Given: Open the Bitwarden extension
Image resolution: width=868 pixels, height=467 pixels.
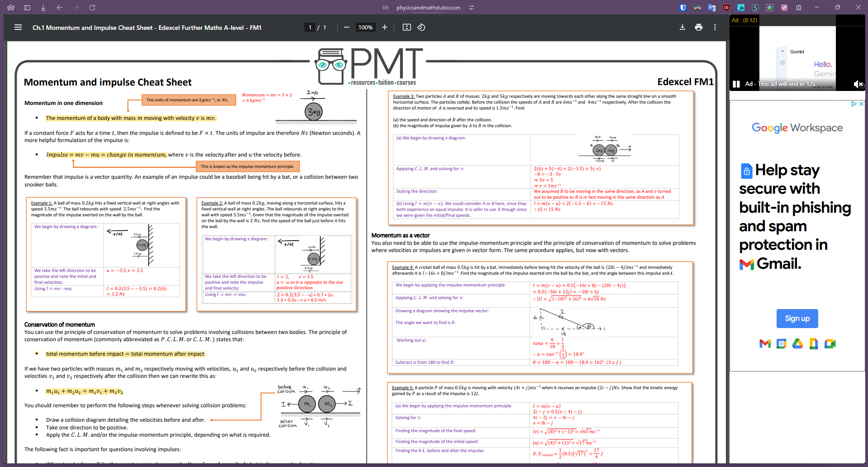Looking at the screenshot, I should pyautogui.click(x=683, y=8).
